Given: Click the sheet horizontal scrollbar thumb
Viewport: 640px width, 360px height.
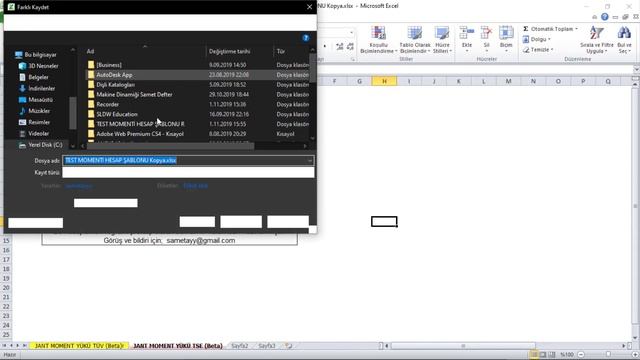Looking at the screenshot, I should point(463,346).
